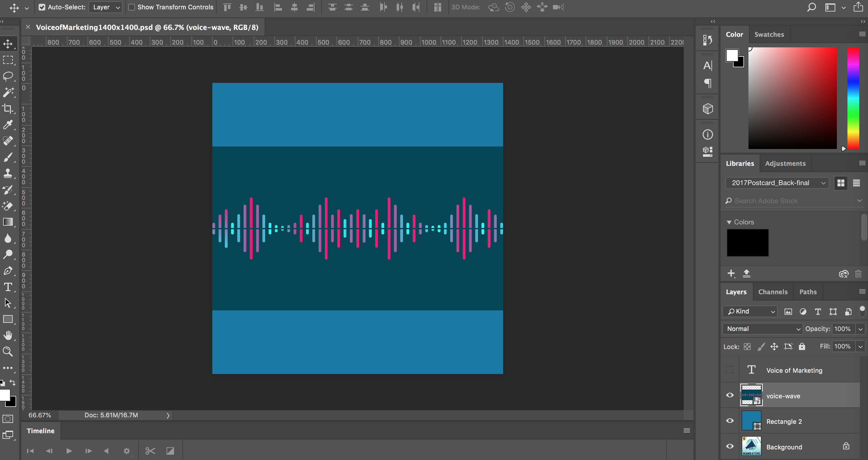Select the Hand tool
This screenshot has width=868, height=460.
pyautogui.click(x=8, y=335)
